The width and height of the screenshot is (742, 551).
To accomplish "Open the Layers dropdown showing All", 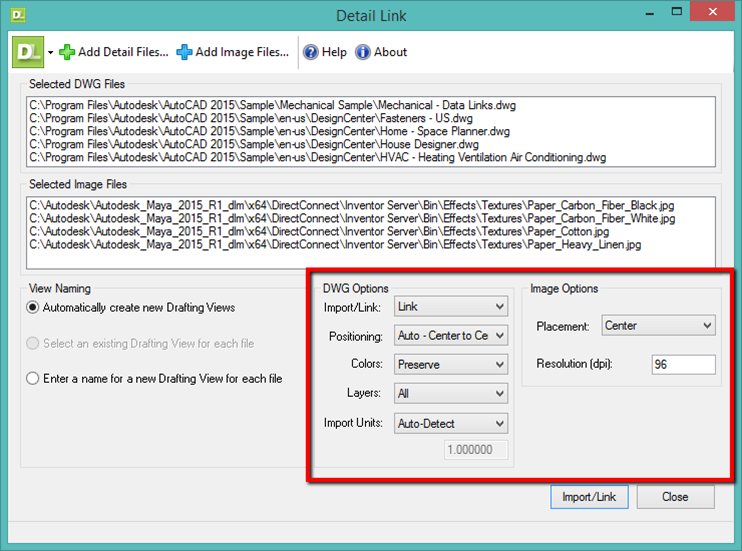I will (450, 393).
